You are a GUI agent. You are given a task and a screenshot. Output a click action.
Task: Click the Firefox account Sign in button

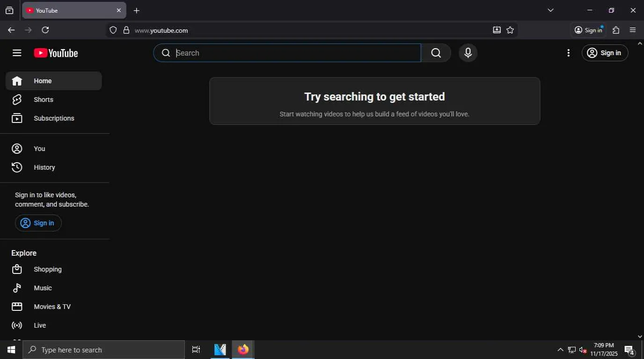click(588, 30)
